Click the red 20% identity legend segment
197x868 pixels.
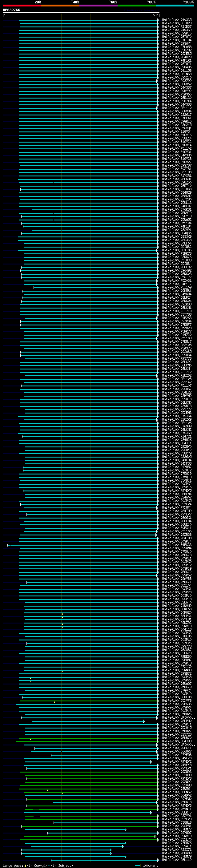pos(22,6)
